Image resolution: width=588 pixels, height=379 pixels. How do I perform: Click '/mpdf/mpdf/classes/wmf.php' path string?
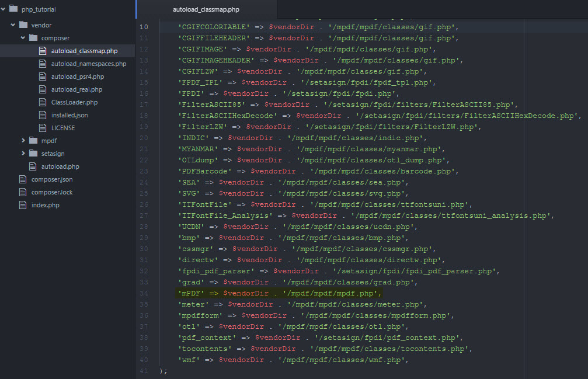pyautogui.click(x=341, y=360)
